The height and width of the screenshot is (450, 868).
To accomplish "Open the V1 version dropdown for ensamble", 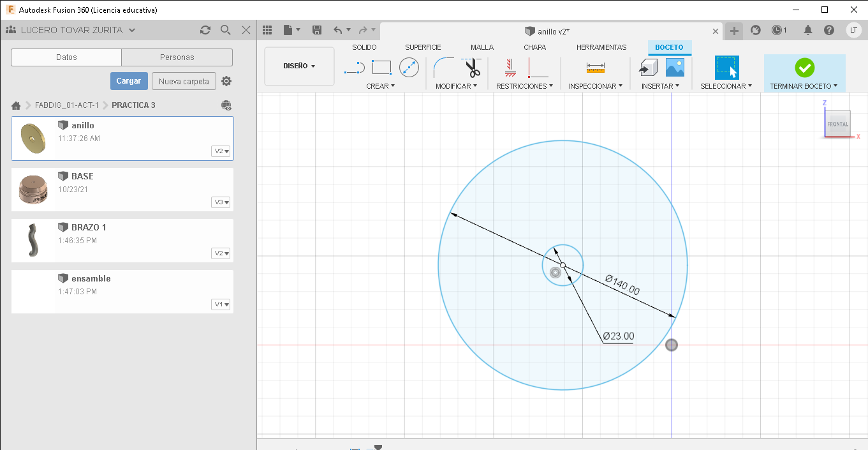I will 221,304.
